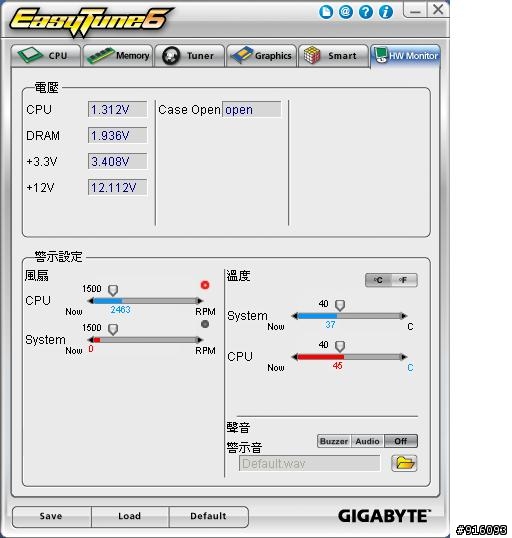Click the Default.wav sound file field
512x538 pixels.
pyautogui.click(x=310, y=464)
